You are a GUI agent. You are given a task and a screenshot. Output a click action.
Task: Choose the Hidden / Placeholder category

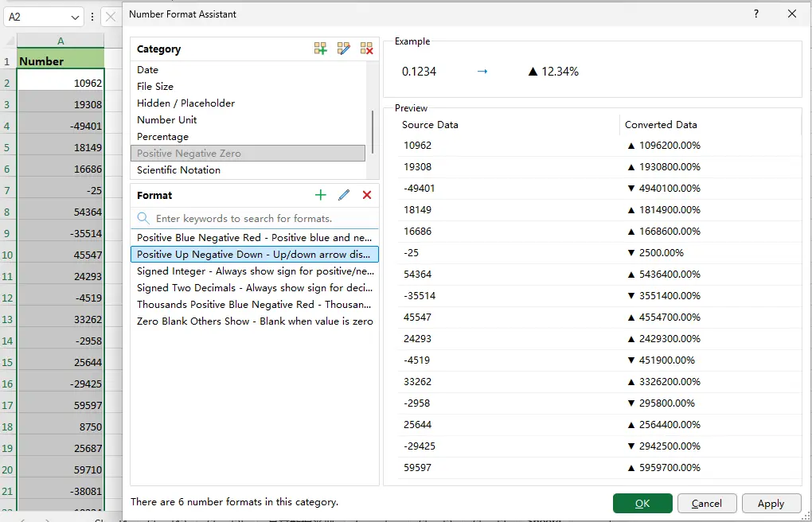point(248,103)
